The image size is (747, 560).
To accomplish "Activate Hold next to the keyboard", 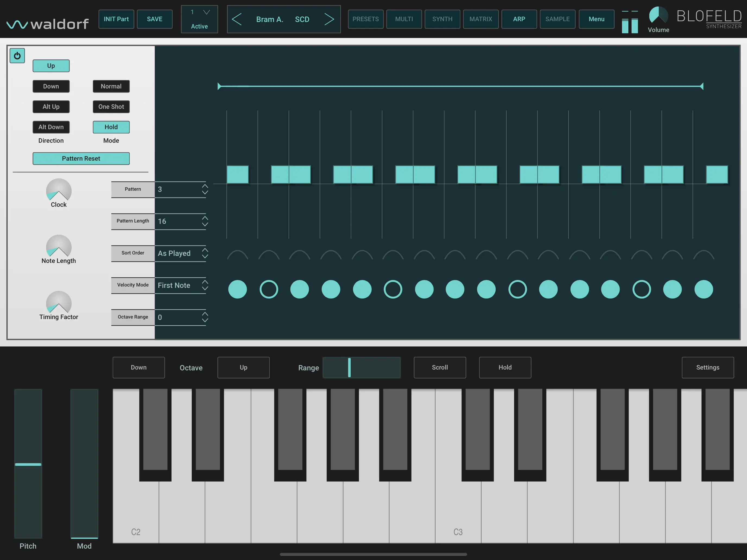I will click(x=505, y=368).
